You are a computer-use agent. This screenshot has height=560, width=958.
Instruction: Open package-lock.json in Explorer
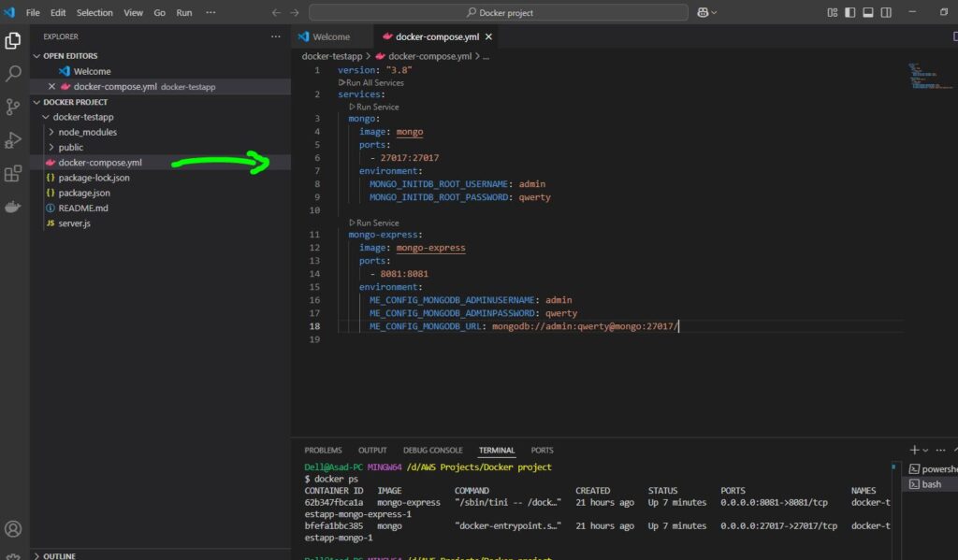point(94,178)
